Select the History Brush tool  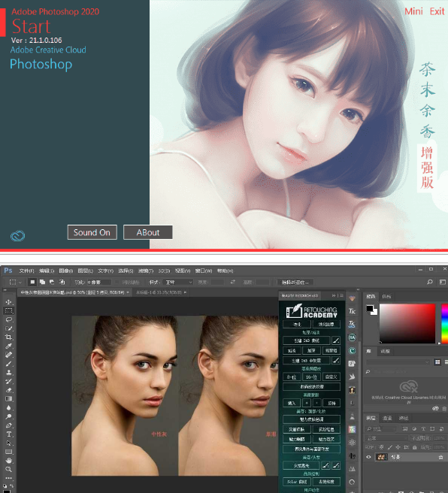click(x=8, y=381)
